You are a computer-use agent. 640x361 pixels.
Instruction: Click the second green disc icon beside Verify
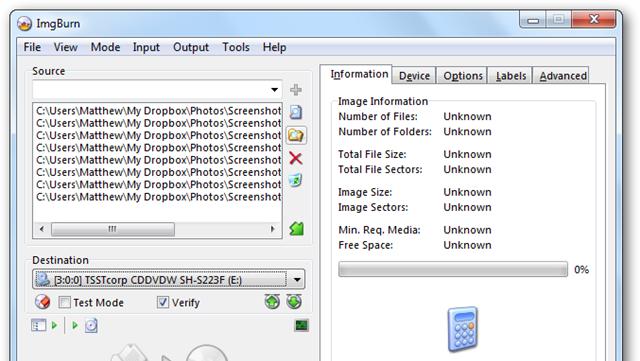coord(294,302)
